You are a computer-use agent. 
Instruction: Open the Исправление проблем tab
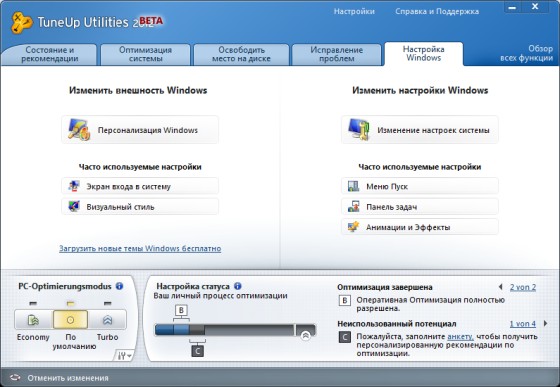(336, 54)
